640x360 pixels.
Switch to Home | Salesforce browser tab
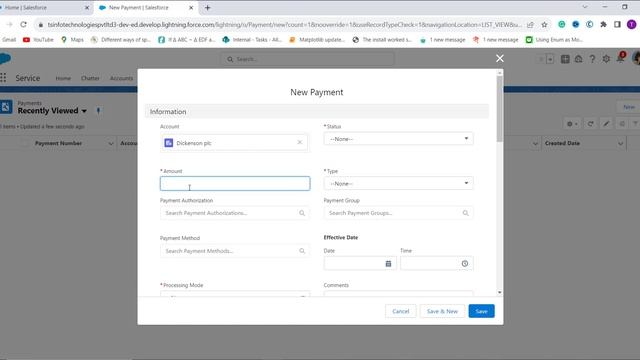44,7
